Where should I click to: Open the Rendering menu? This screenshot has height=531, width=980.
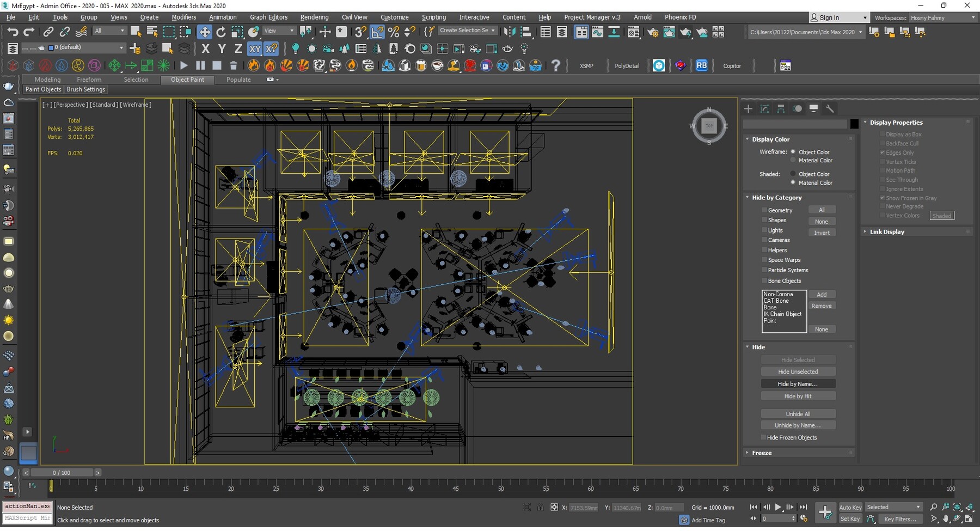click(x=314, y=17)
